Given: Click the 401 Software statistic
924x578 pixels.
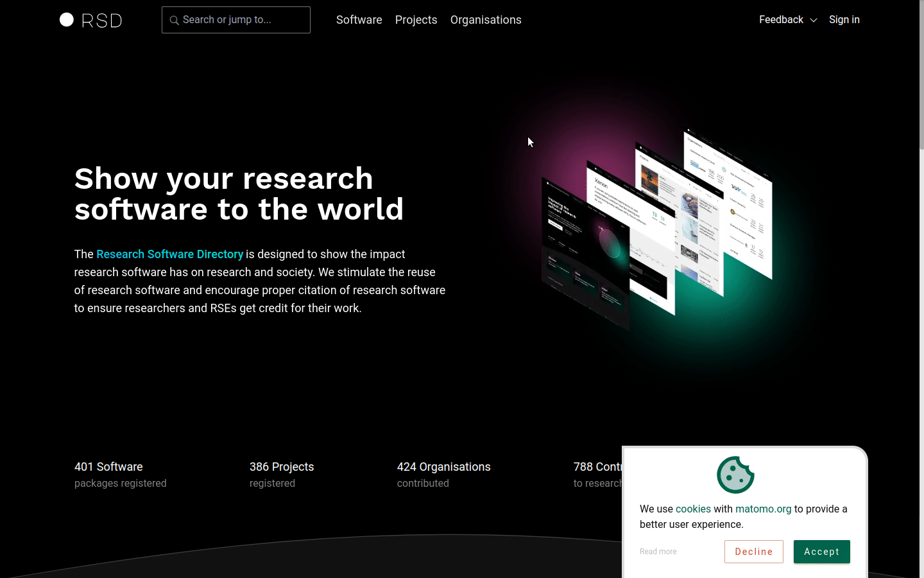Looking at the screenshot, I should [x=108, y=467].
